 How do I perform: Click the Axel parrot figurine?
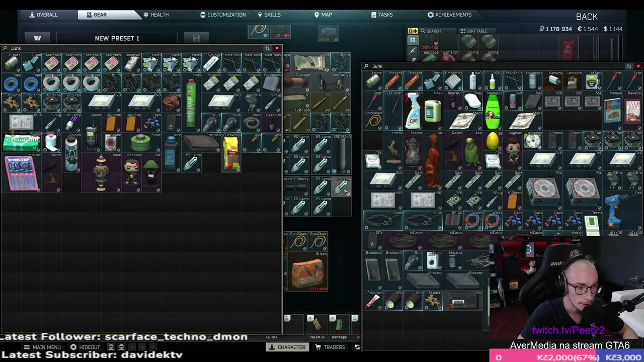473,151
